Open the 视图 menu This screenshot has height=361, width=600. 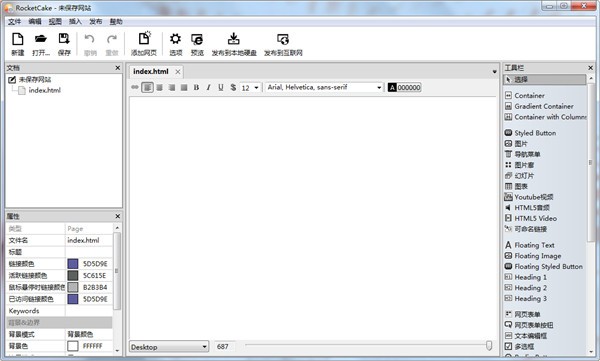point(55,21)
